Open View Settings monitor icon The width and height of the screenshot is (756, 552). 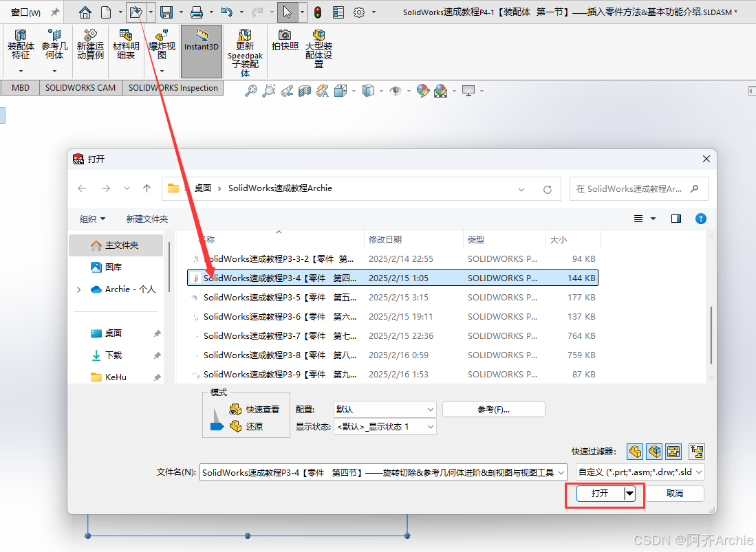click(468, 91)
